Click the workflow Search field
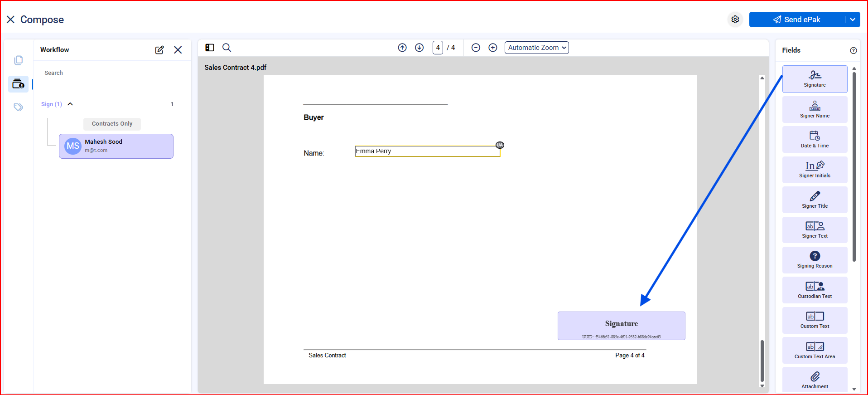868x395 pixels. point(111,73)
